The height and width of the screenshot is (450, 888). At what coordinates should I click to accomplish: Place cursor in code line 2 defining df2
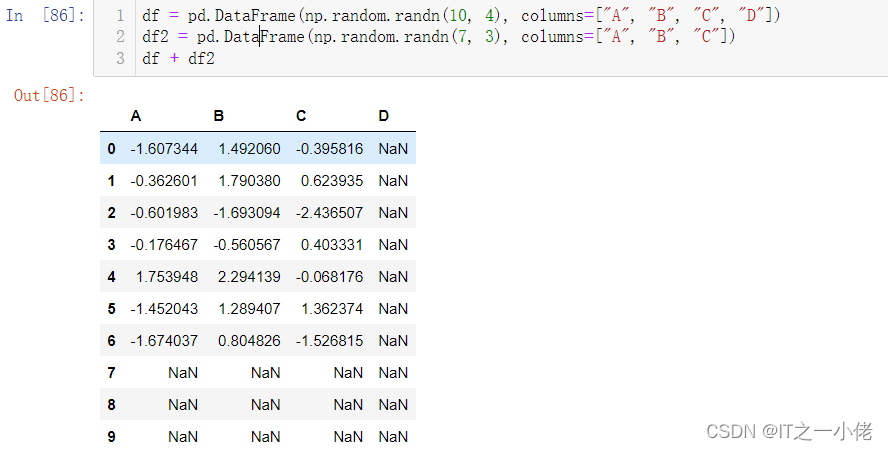(x=438, y=37)
